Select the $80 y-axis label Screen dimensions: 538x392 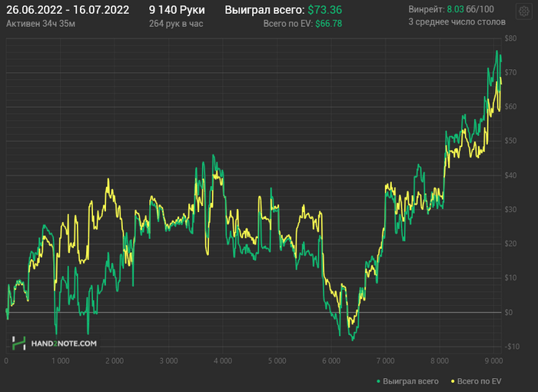point(510,38)
